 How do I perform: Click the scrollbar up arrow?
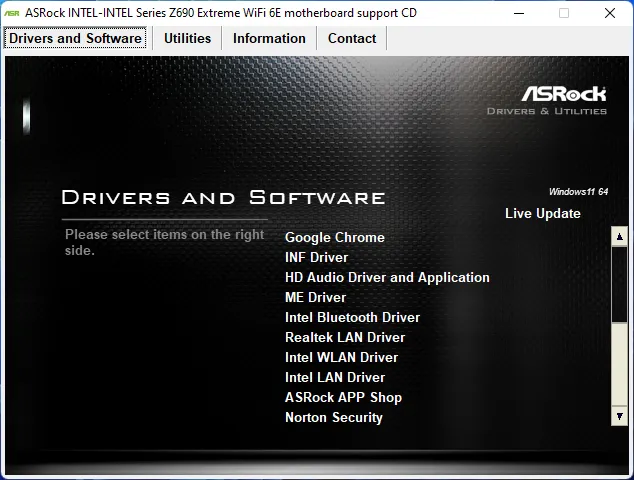click(619, 237)
